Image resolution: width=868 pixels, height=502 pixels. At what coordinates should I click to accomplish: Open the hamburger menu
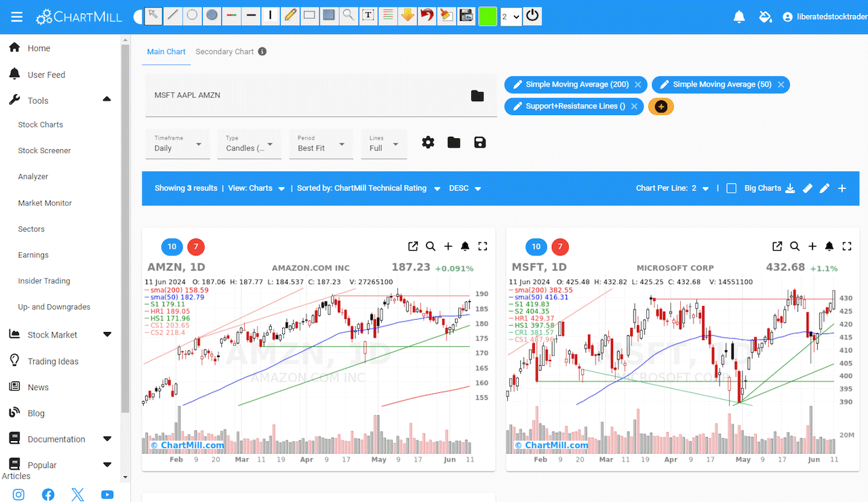pyautogui.click(x=17, y=16)
